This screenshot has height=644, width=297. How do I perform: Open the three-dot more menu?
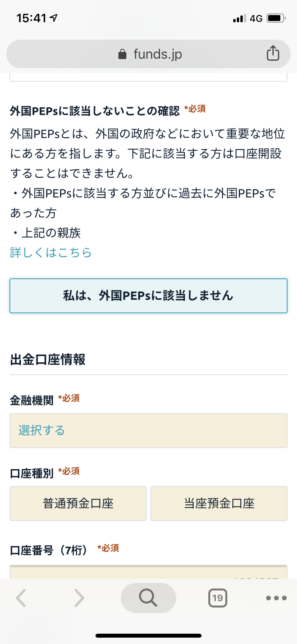coord(276,598)
